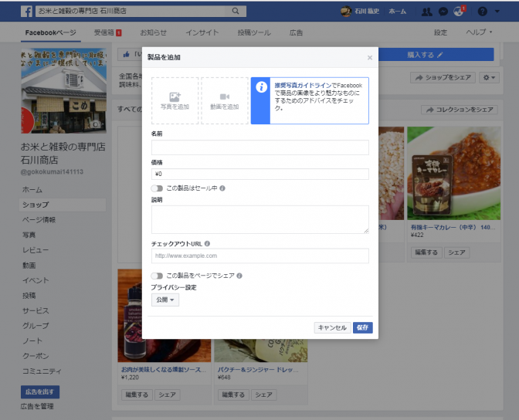The height and width of the screenshot is (420, 519).
Task: Open 投稿 in the sidebar
Action: [29, 296]
